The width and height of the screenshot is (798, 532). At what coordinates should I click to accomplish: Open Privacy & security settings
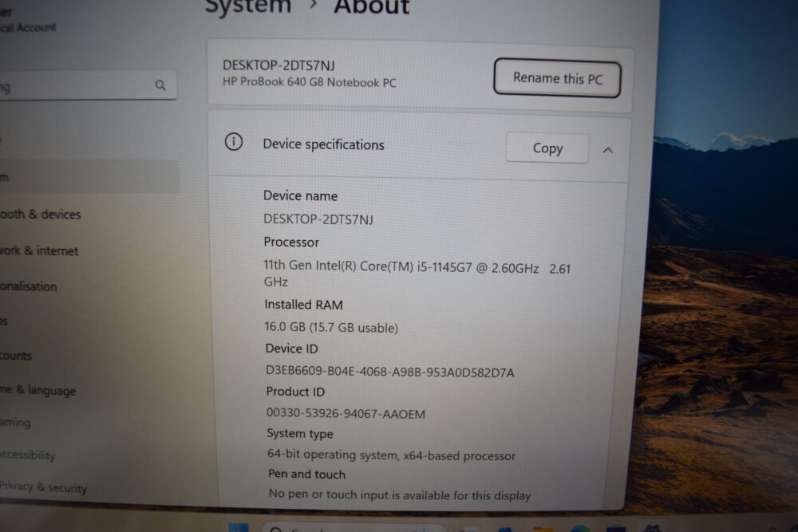point(43,487)
